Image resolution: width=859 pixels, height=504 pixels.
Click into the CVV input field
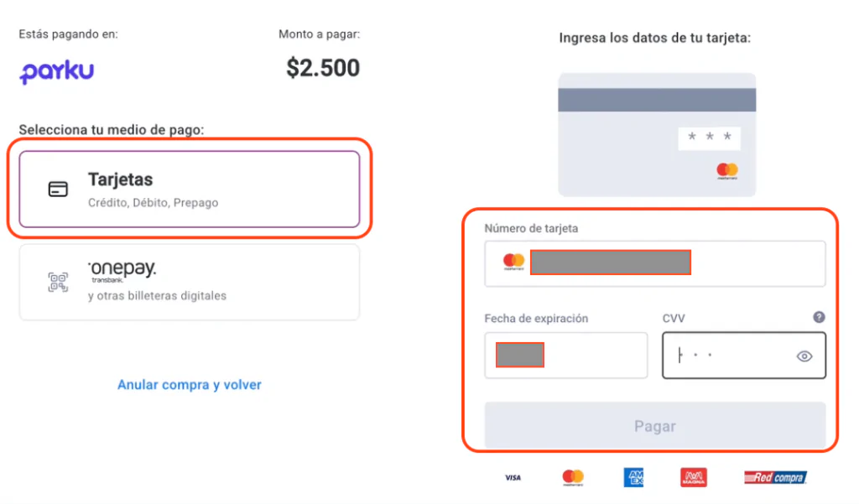[730, 356]
